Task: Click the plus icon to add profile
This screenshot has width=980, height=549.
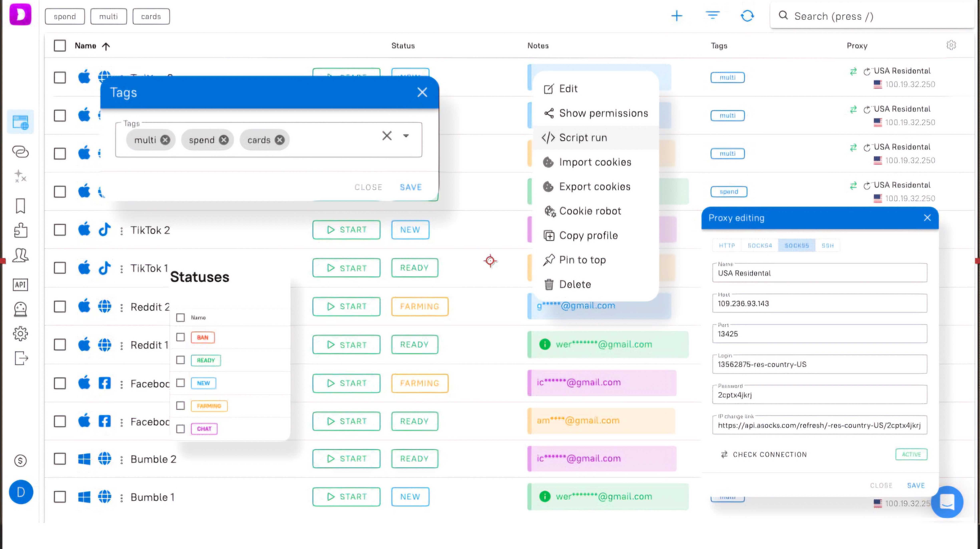Action: [x=676, y=16]
